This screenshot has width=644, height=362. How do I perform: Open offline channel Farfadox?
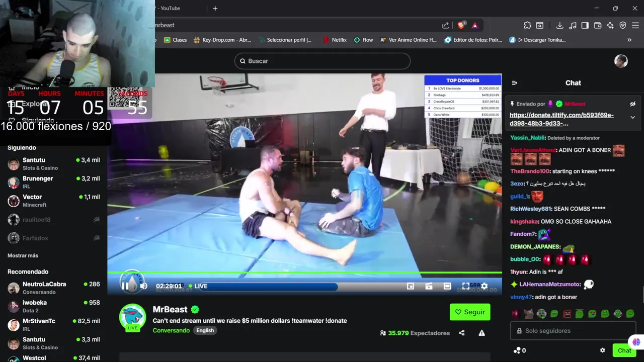pyautogui.click(x=54, y=238)
